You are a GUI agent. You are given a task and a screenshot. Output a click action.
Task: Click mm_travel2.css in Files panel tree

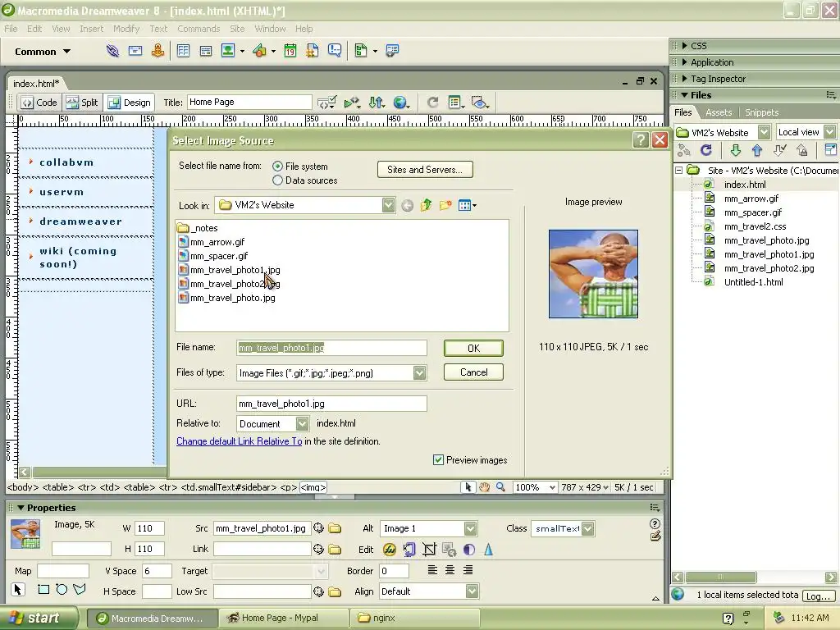point(755,226)
